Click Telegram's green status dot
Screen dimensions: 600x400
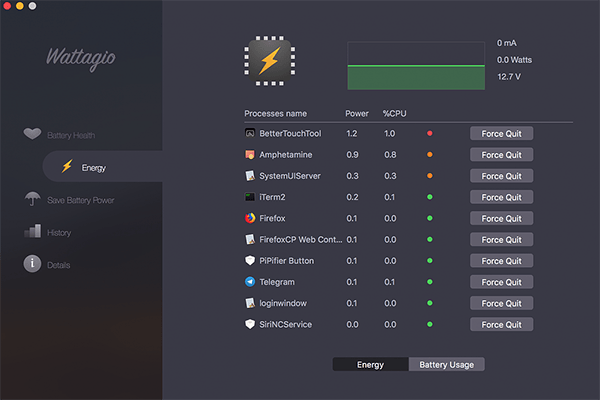click(x=430, y=282)
